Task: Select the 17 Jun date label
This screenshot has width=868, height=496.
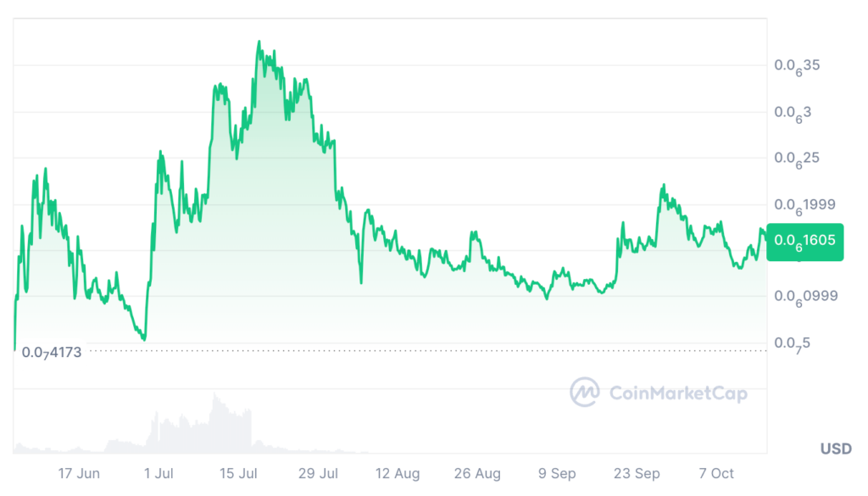Action: 78,473
